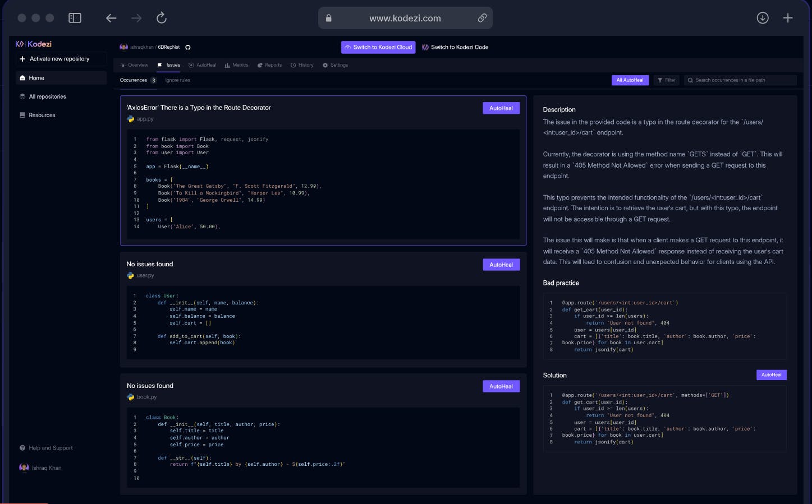Viewport: 812px width, 504px height.
Task: Reload the page with refresh icon
Action: pos(162,18)
